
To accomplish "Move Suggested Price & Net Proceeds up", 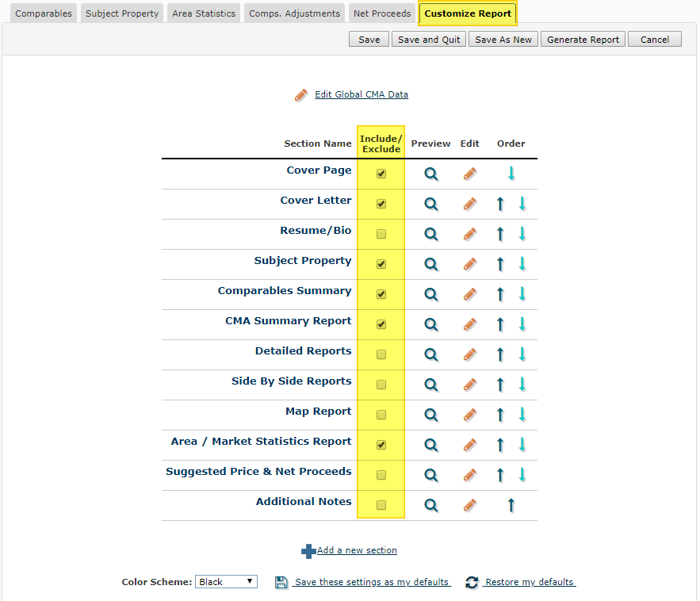I will tap(500, 475).
